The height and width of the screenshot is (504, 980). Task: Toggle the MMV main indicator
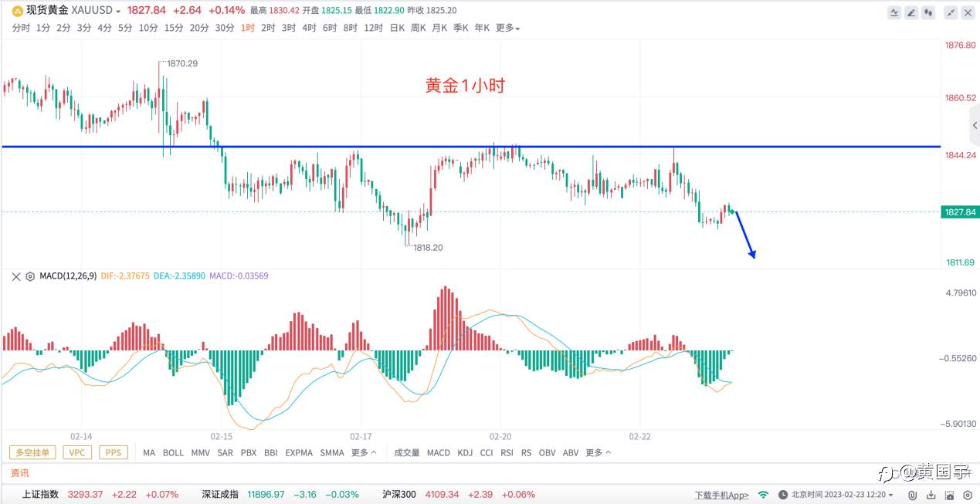pos(200,453)
